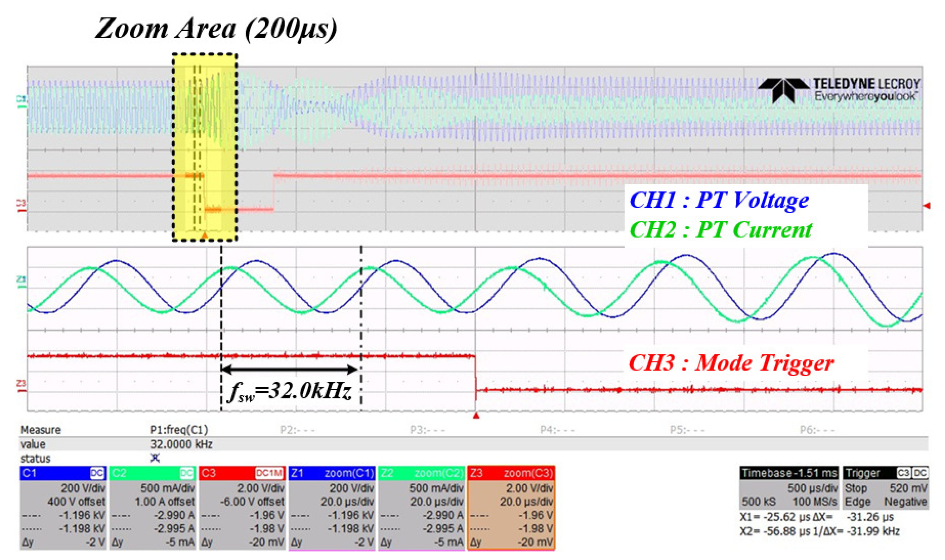The width and height of the screenshot is (945, 560).
Task: Click the DC1M coupling badge on C3
Action: point(269,473)
